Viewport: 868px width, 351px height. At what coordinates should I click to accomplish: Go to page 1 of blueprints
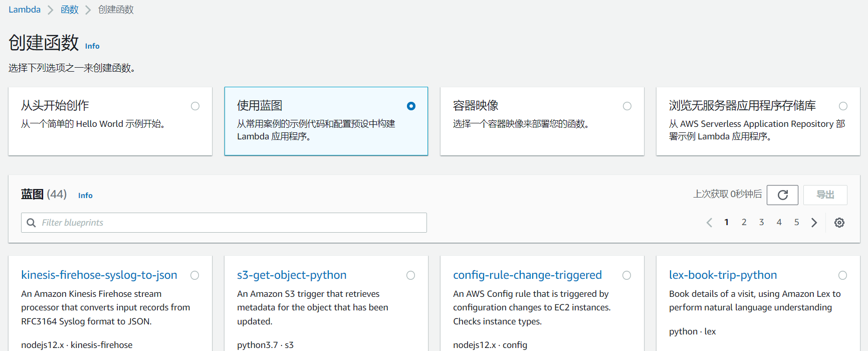[x=727, y=222]
